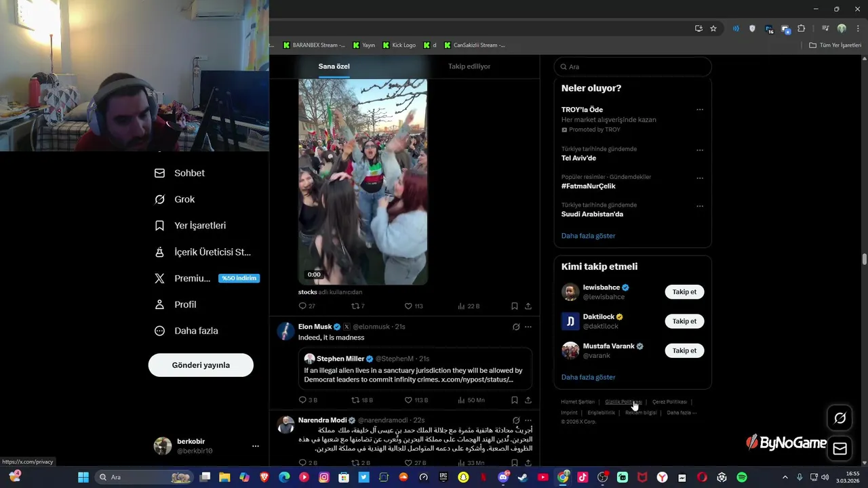This screenshot has width=868, height=488.
Task: Install the app via the address bar icon
Action: pyautogui.click(x=698, y=28)
